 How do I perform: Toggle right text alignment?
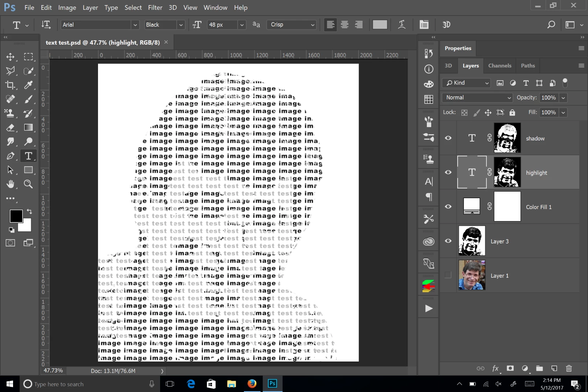pyautogui.click(x=359, y=25)
